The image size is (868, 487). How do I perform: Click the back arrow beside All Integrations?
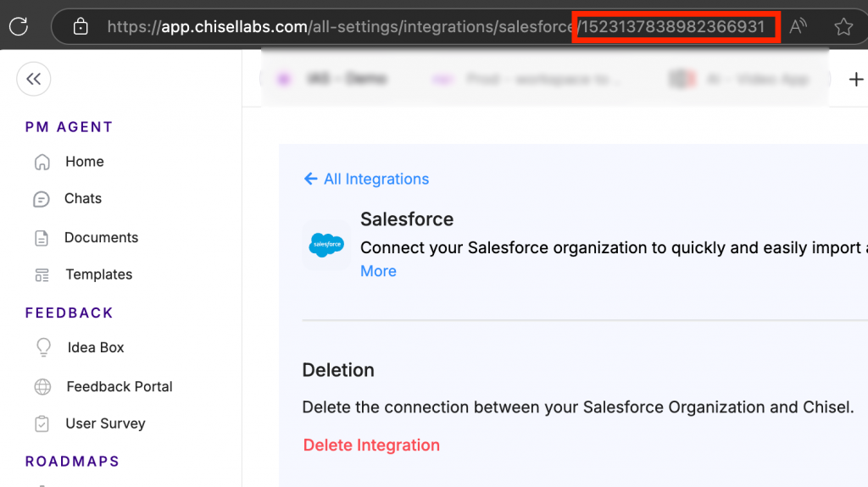tap(310, 179)
